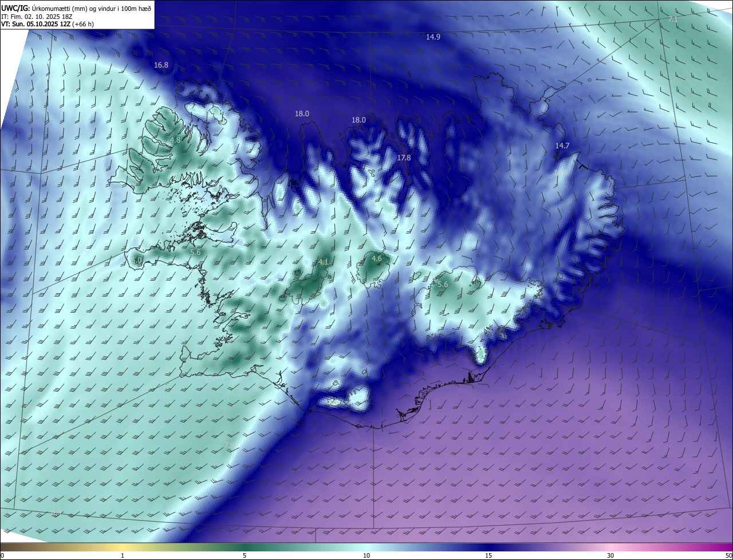
Task: Click the 18.0 label left of the other 18.0
Action: tap(302, 114)
